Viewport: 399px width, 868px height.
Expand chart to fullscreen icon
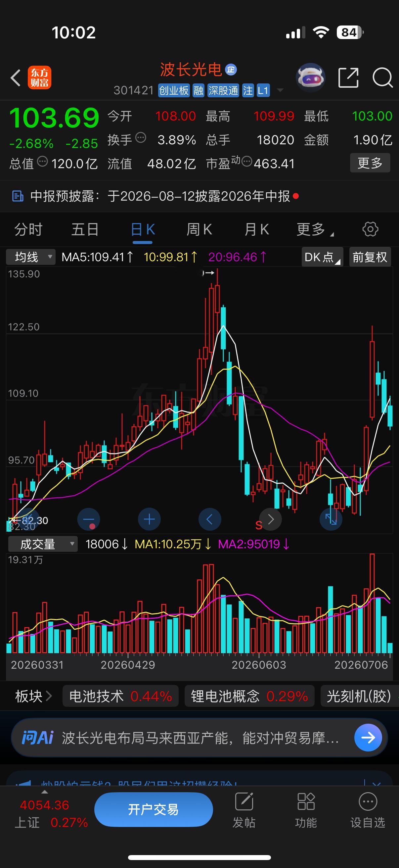[x=331, y=519]
